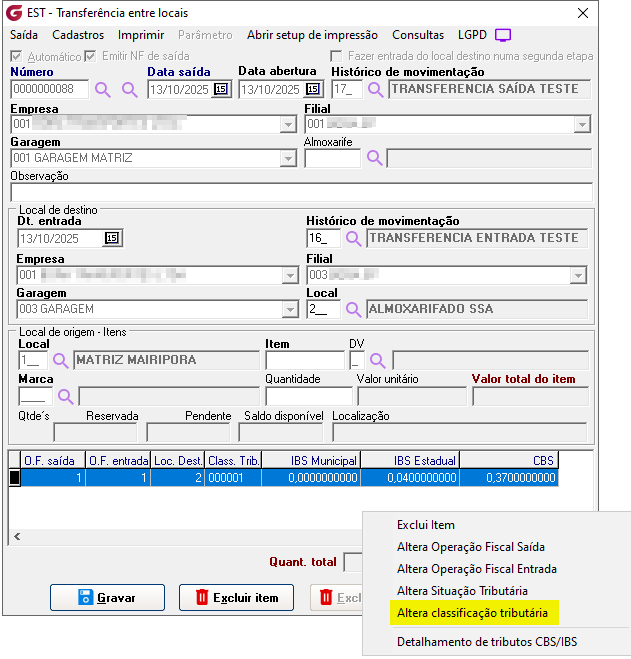Click the O.F. entrada column header

tap(118, 461)
